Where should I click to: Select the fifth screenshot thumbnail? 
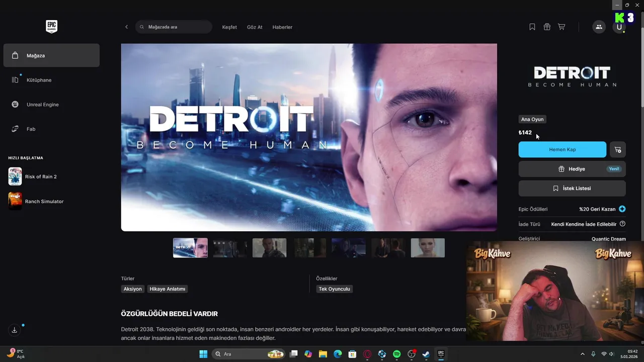click(x=349, y=248)
